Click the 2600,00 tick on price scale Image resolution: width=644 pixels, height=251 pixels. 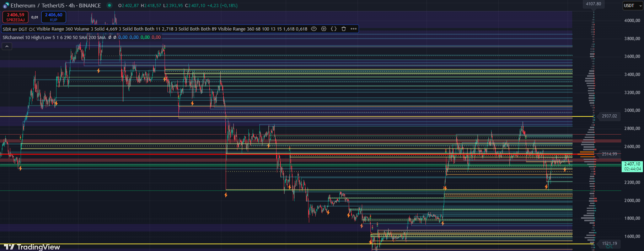click(632, 147)
